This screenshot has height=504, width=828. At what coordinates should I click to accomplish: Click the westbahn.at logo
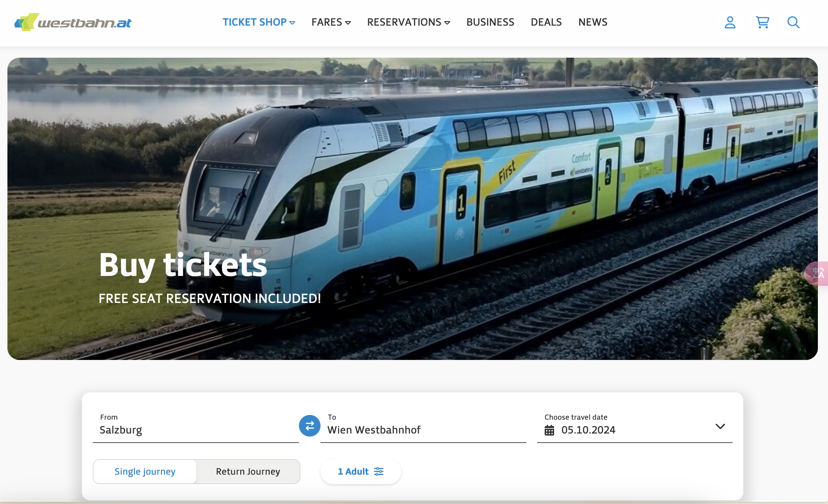(73, 22)
